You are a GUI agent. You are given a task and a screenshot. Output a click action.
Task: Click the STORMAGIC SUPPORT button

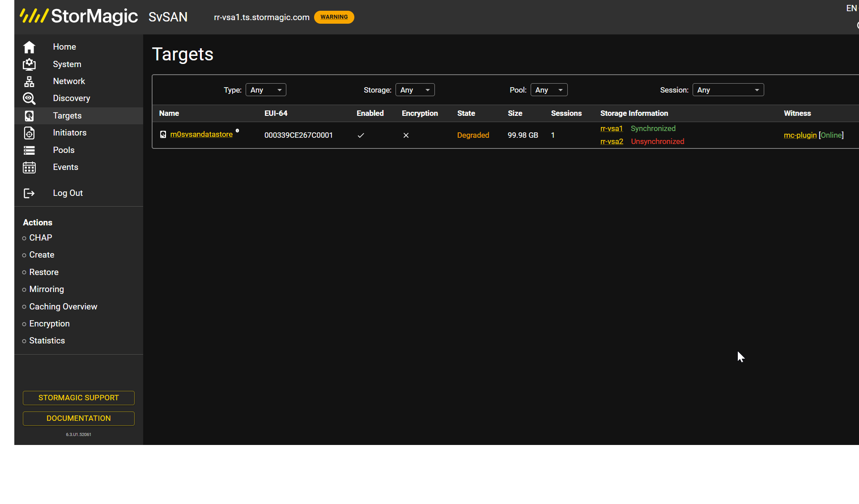click(79, 398)
